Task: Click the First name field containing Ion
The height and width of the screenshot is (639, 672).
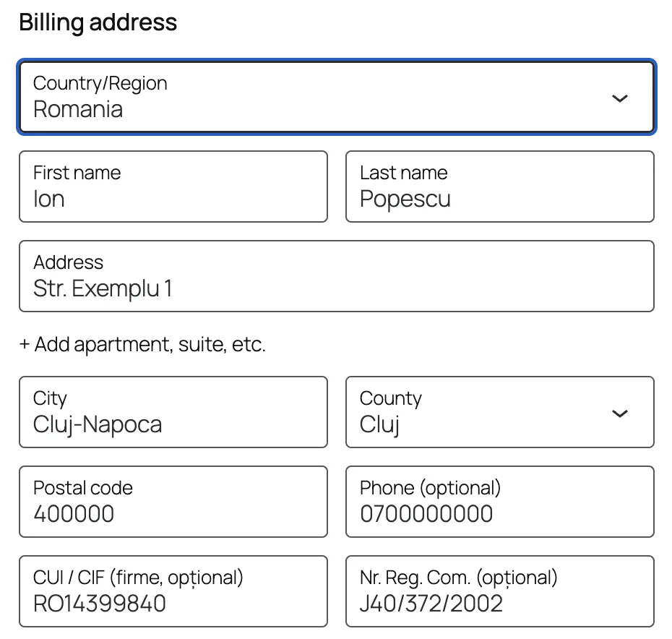Action: pyautogui.click(x=173, y=186)
